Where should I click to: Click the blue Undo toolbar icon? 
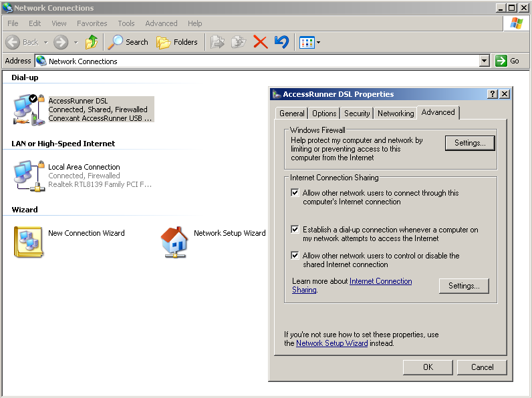(x=281, y=42)
